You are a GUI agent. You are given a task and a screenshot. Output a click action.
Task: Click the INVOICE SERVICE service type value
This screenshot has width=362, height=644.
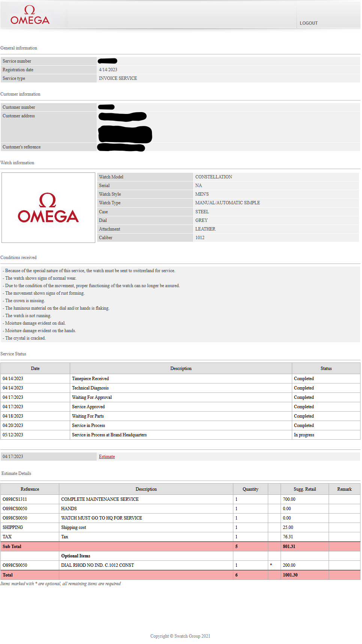tap(118, 78)
